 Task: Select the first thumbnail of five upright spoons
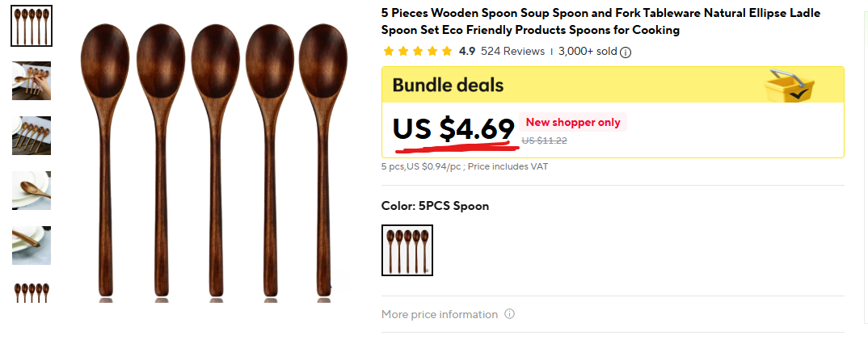coord(32,26)
